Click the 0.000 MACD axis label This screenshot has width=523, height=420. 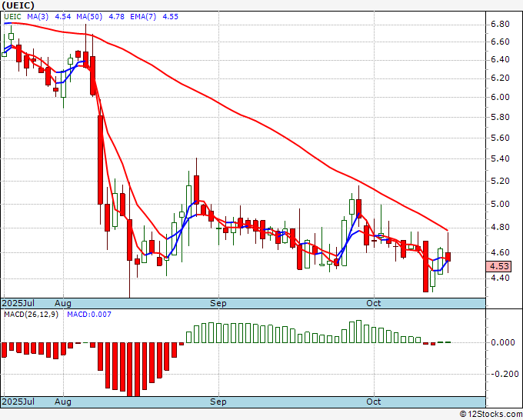[x=503, y=342]
